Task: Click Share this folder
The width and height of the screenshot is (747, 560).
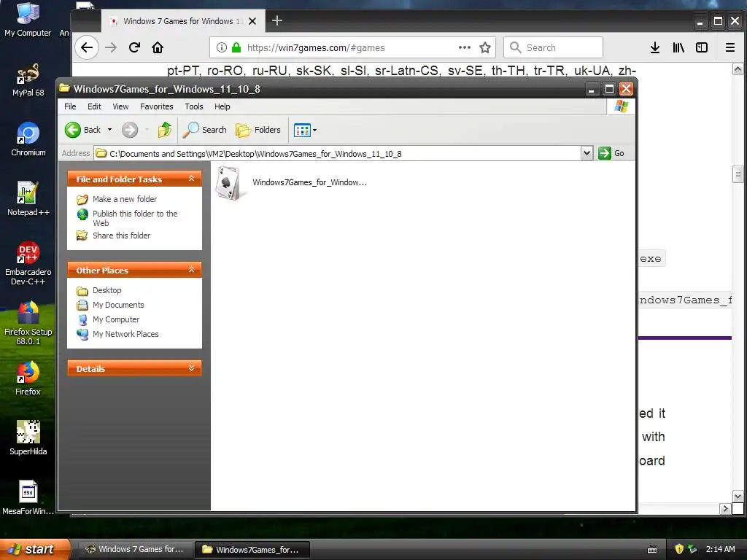Action: tap(121, 236)
